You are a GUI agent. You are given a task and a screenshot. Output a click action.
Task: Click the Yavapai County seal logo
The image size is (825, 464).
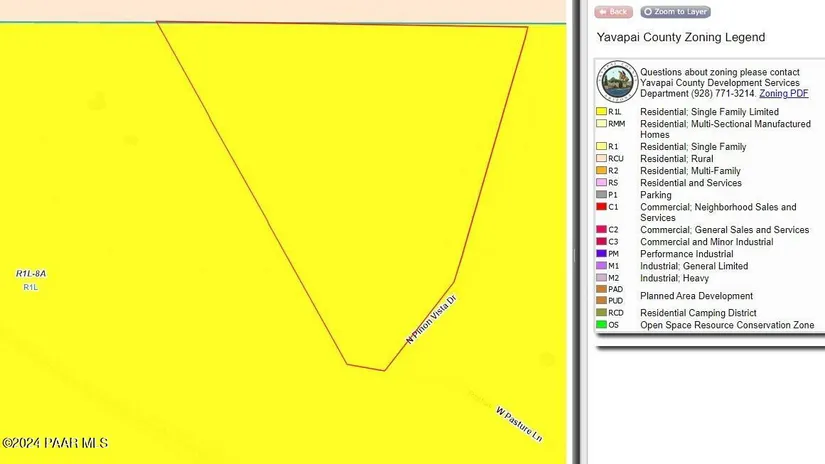(x=618, y=82)
